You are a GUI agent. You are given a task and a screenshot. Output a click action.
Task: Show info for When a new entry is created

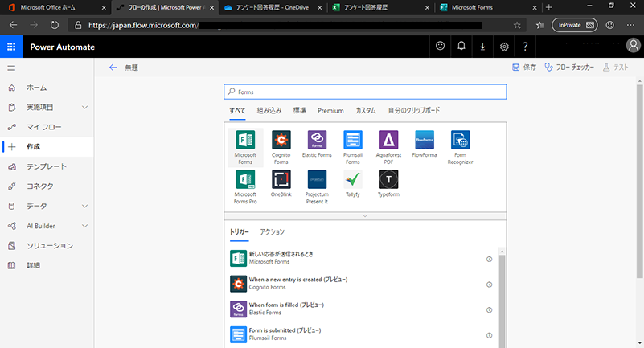(489, 285)
